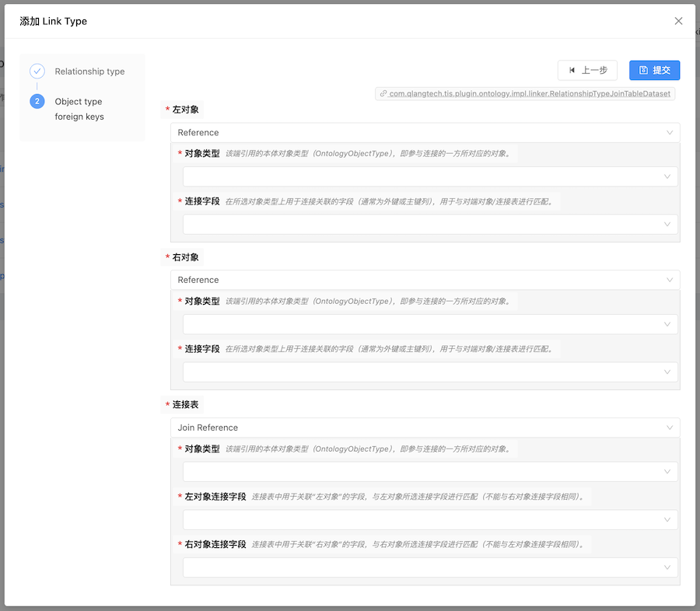This screenshot has height=611, width=700.
Task: Open 左对象连接字段 dropdown
Action: 430,520
